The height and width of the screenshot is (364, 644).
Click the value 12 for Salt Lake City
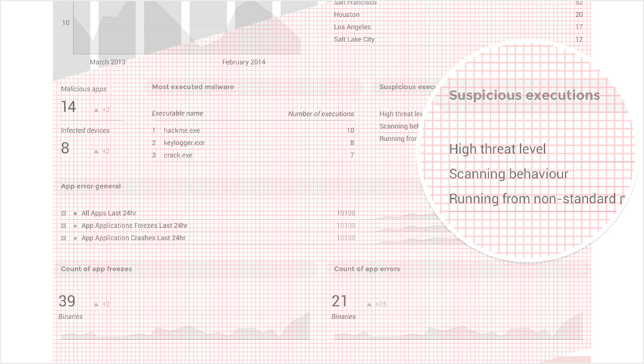[579, 40]
